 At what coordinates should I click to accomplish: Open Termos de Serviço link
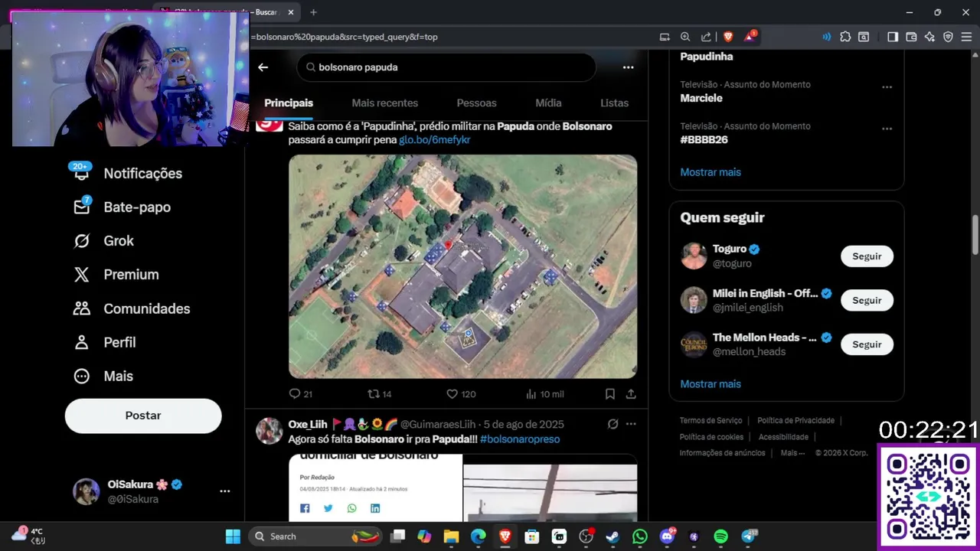(710, 420)
